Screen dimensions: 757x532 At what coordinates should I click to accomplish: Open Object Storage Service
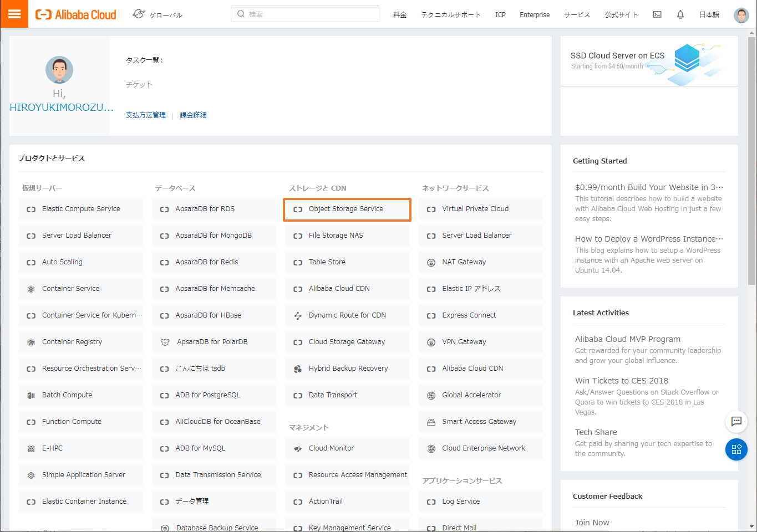point(347,209)
